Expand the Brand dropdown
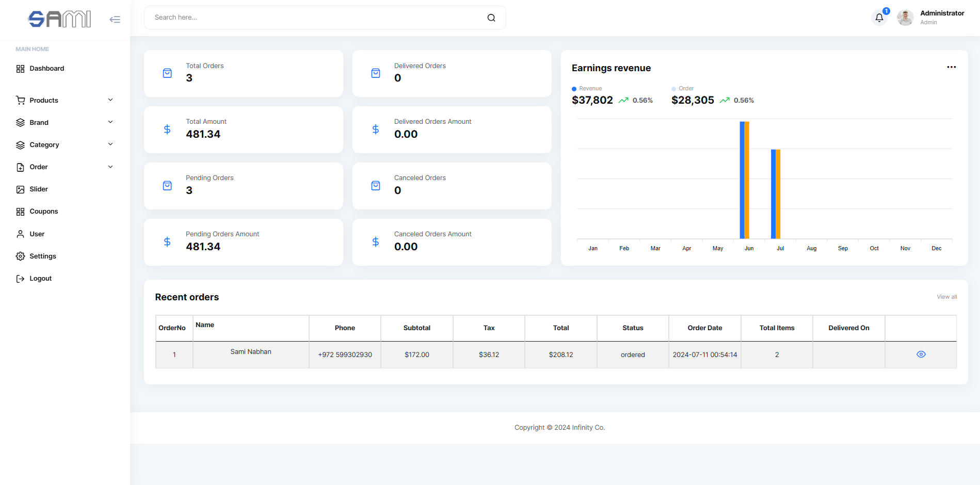The width and height of the screenshot is (980, 485). coord(110,122)
